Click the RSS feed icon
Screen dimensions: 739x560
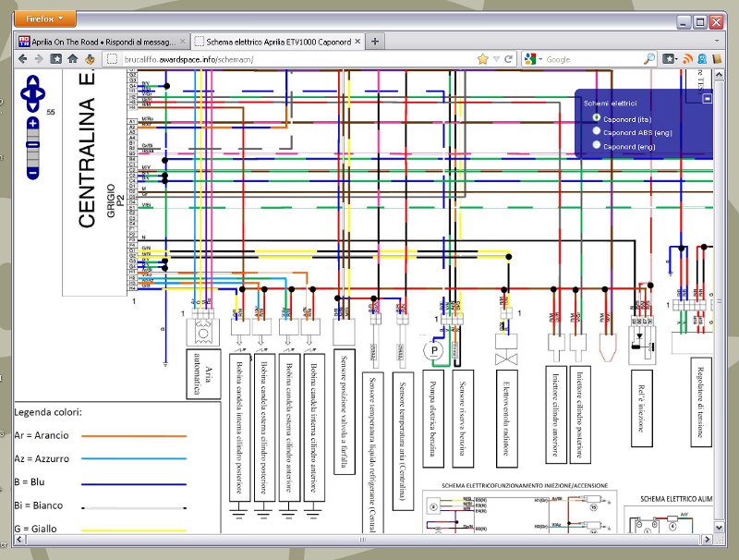click(x=687, y=59)
